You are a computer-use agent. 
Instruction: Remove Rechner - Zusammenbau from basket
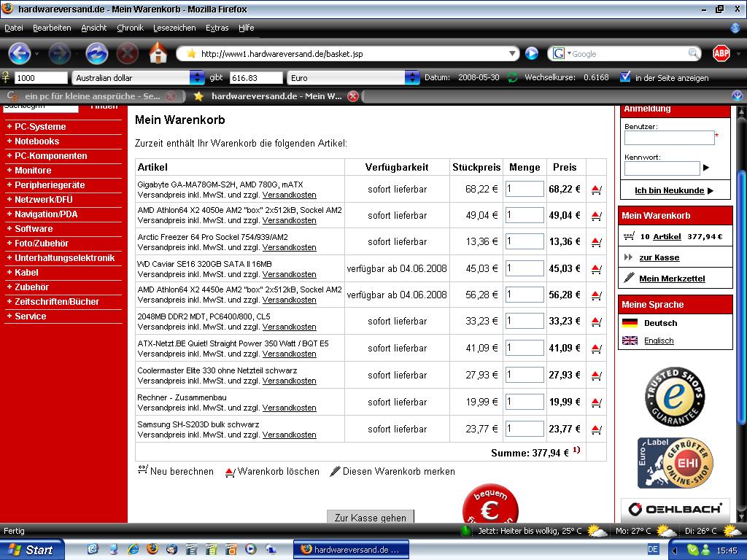coord(596,402)
